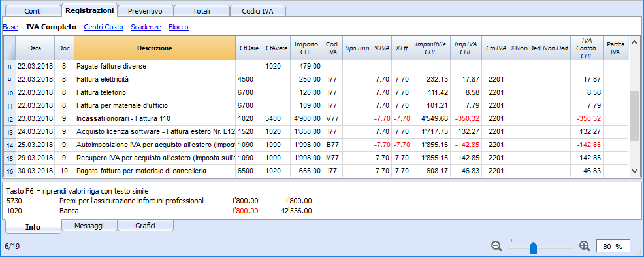The width and height of the screenshot is (644, 257).
Task: Click the 'Acquisto licenza software' description cell
Action: [155, 132]
